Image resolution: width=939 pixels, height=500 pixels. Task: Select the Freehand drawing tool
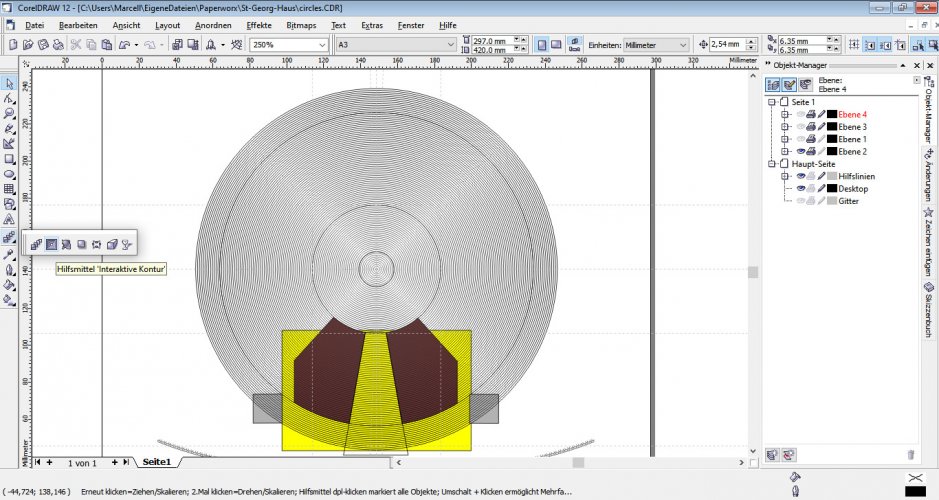[9, 129]
